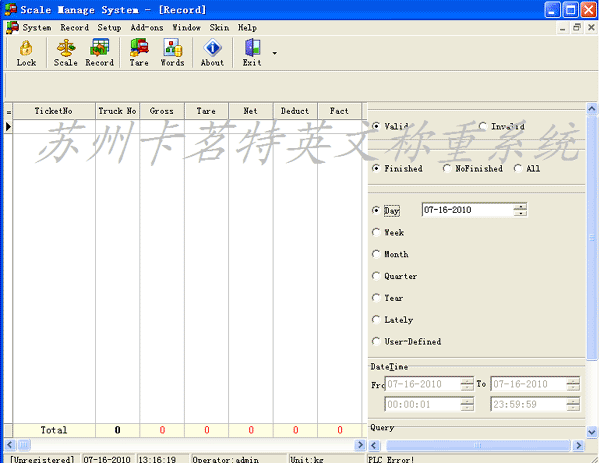Open the System menu

pyautogui.click(x=37, y=28)
